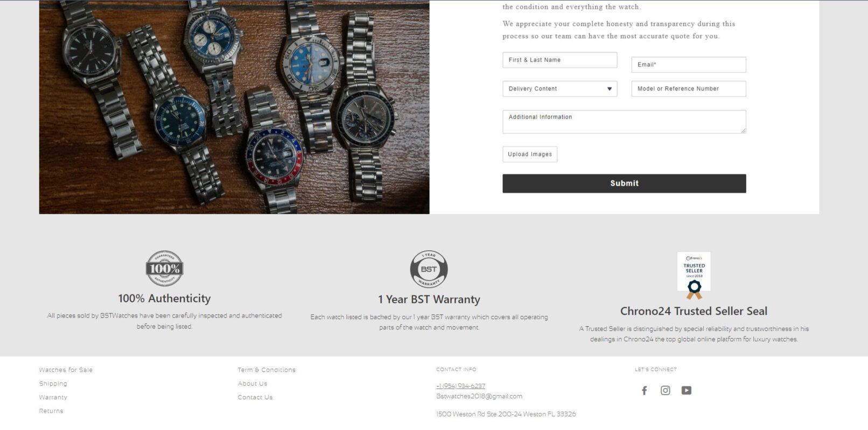Click the watches photo on wooden table
This screenshot has width=868, height=430.
click(x=234, y=107)
